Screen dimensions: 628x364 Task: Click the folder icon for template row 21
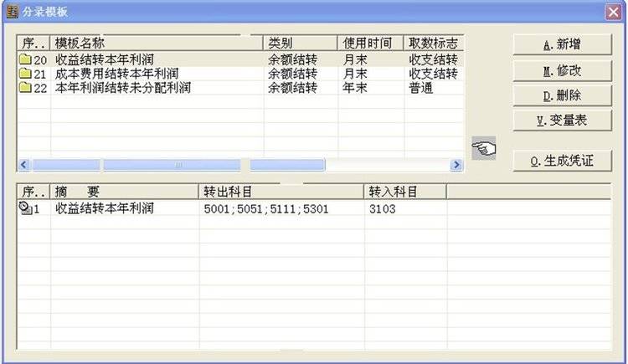click(24, 74)
